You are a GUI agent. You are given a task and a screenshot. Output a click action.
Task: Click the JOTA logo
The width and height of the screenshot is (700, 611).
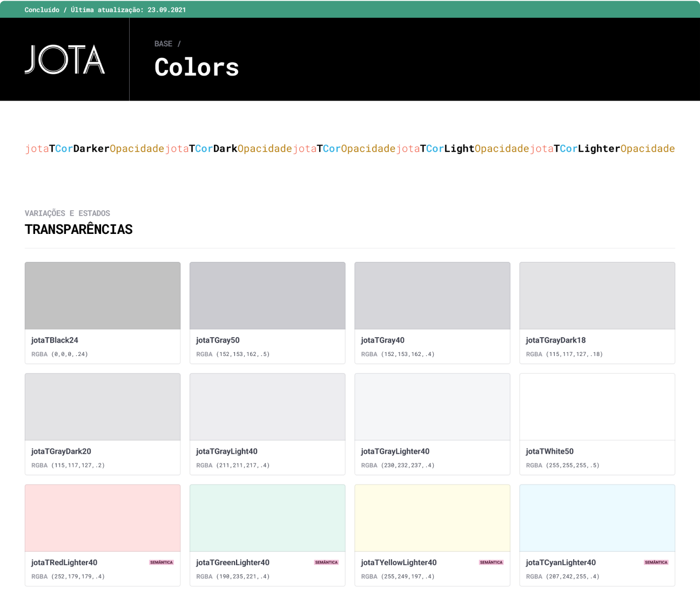65,59
